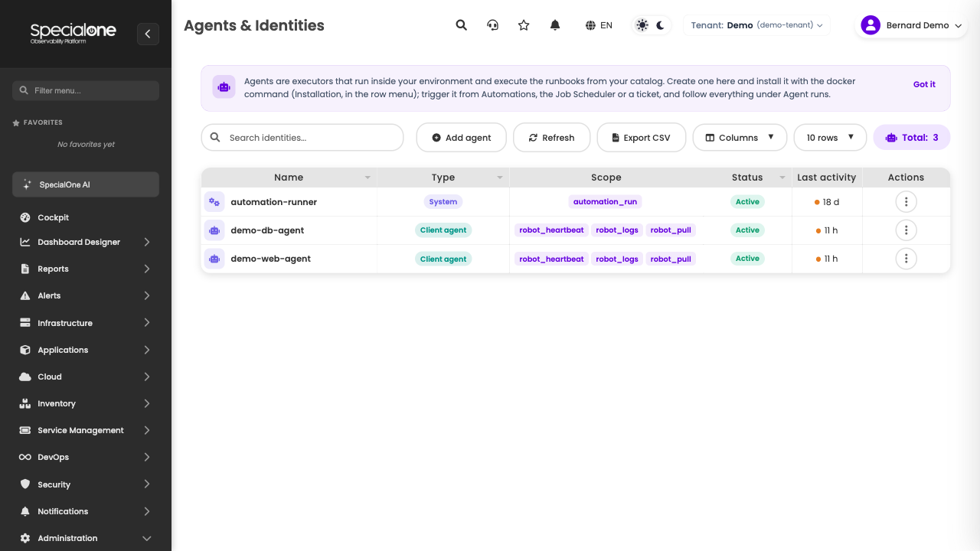Click the favorites star icon in header
This screenshot has width=980, height=551.
(x=524, y=25)
